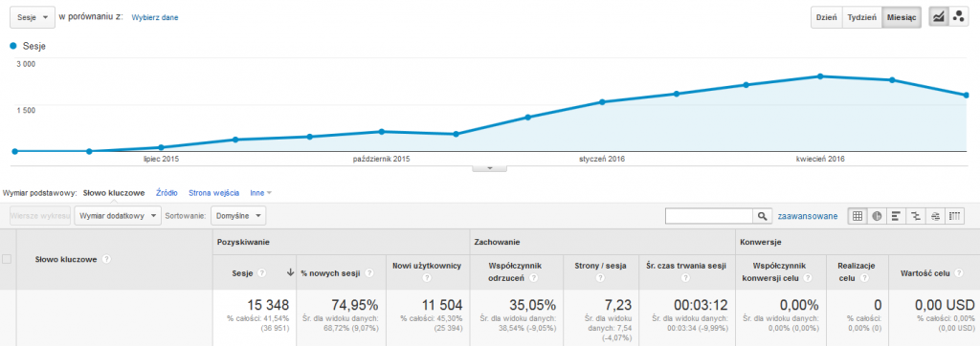This screenshot has height=346, width=980.
Task: Click the kwiecień 2016 axis label
Action: pyautogui.click(x=820, y=160)
